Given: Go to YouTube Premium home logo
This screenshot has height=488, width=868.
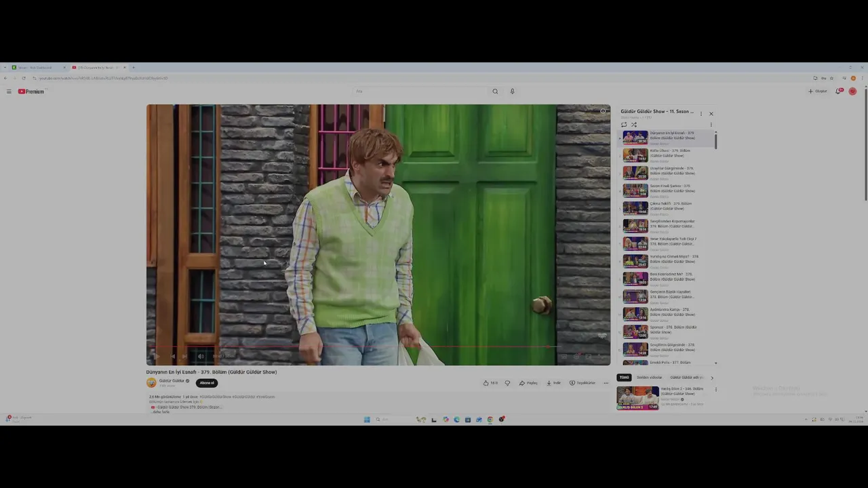Looking at the screenshot, I should click(x=31, y=91).
